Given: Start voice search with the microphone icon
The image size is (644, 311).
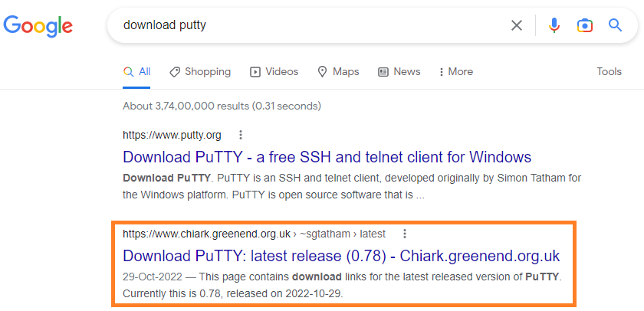Looking at the screenshot, I should coord(554,25).
